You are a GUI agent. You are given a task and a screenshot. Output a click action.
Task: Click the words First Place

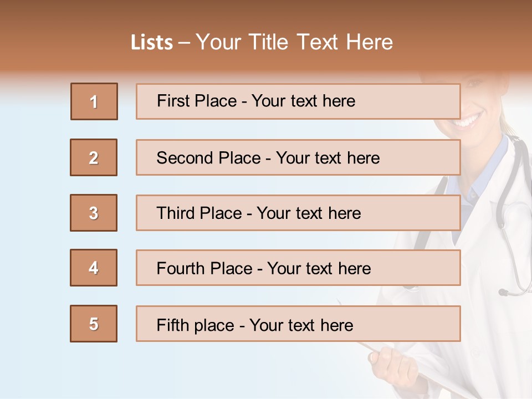pyautogui.click(x=197, y=101)
